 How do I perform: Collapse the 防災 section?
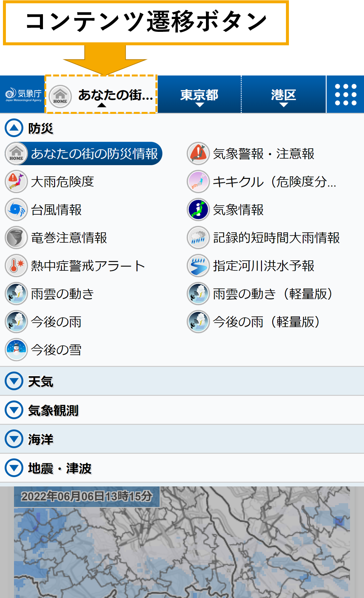point(14,128)
